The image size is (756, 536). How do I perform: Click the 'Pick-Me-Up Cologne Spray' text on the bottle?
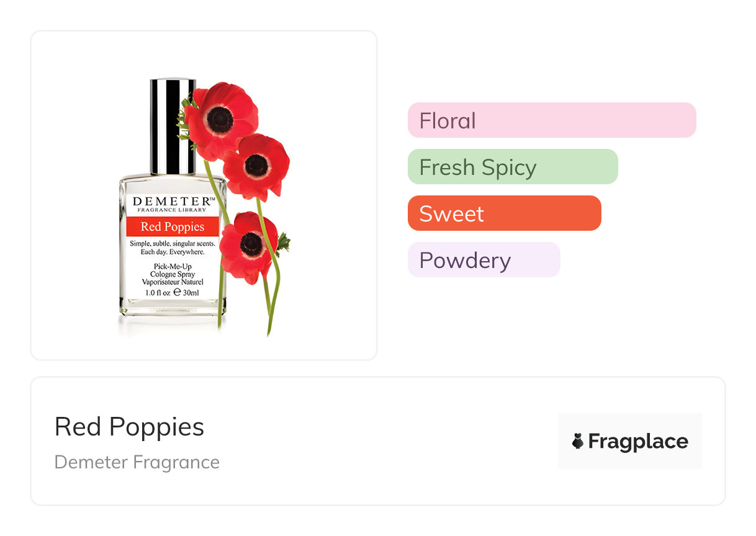[172, 270]
